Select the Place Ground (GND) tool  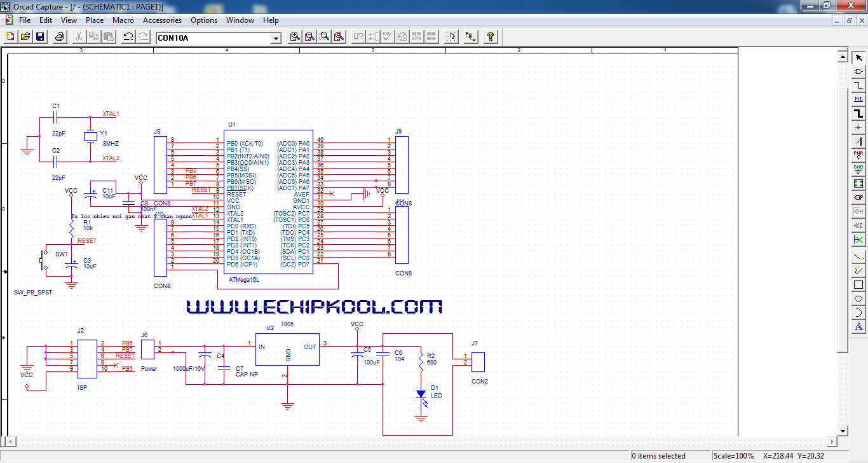pos(858,169)
